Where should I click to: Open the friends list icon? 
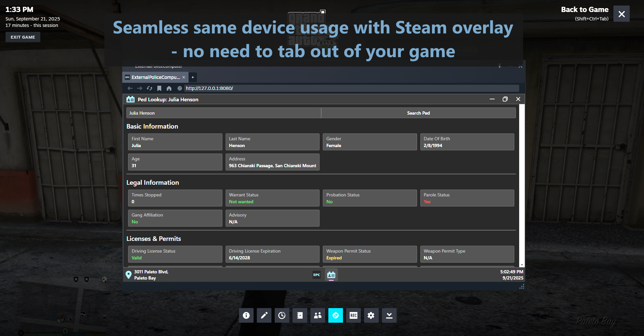coord(318,315)
